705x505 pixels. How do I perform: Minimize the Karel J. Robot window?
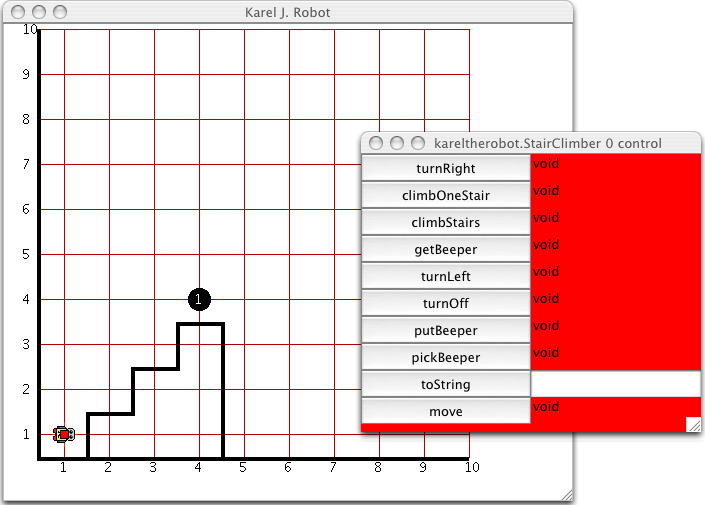(39, 12)
